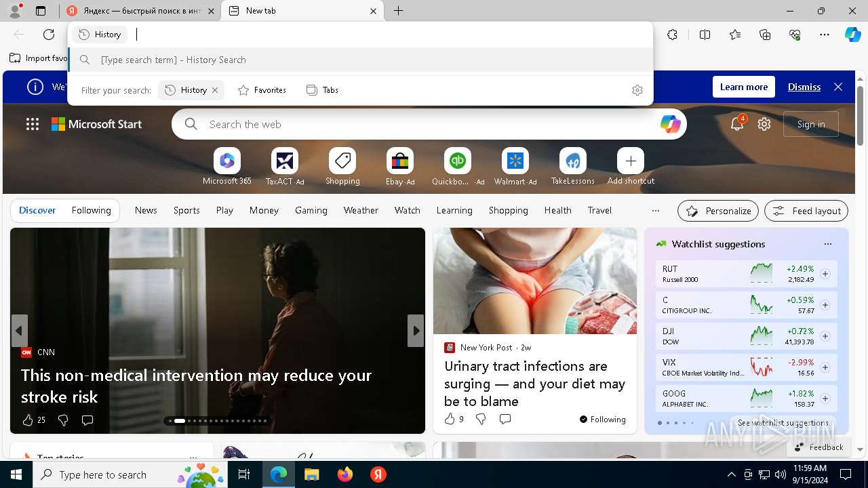The image size is (868, 488).
Task: Dislike the Urinary tract infections story
Action: tap(481, 420)
